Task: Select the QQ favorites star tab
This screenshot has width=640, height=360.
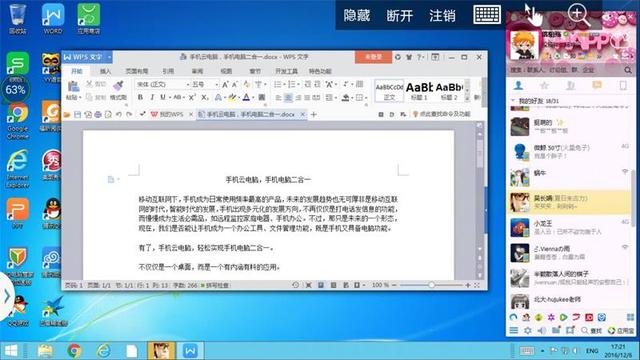Action: pos(544,85)
